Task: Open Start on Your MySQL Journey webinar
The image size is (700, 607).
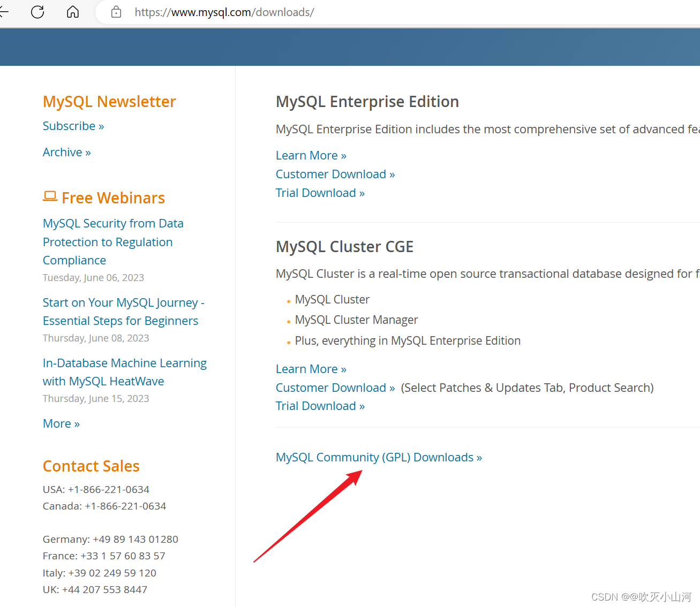Action: tap(124, 312)
